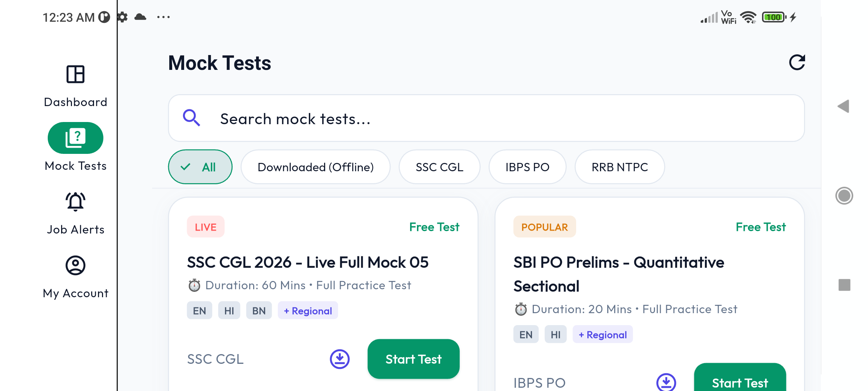Start Test for SBI PO Prelims Sectional

(740, 377)
